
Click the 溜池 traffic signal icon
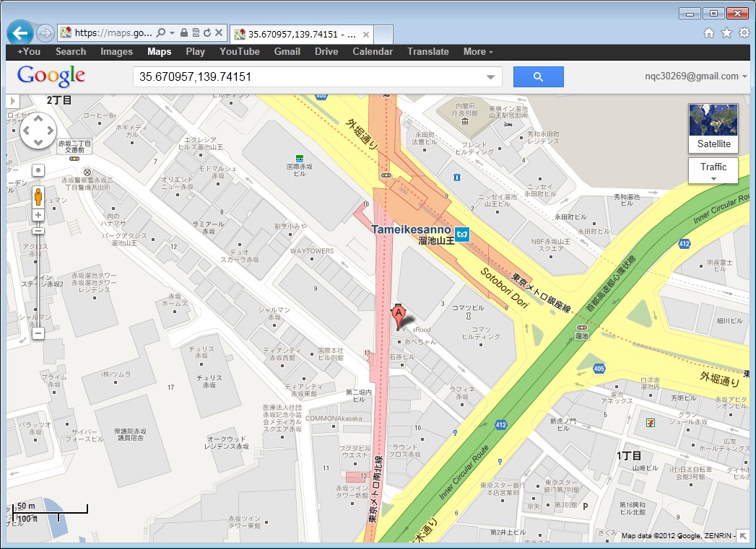pyautogui.click(x=581, y=328)
